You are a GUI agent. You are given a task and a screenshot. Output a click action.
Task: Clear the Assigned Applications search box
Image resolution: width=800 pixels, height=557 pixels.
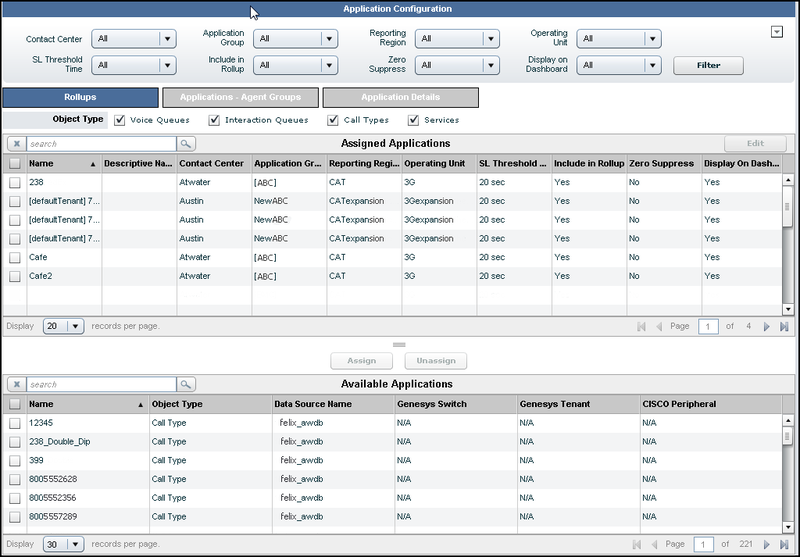(17, 144)
